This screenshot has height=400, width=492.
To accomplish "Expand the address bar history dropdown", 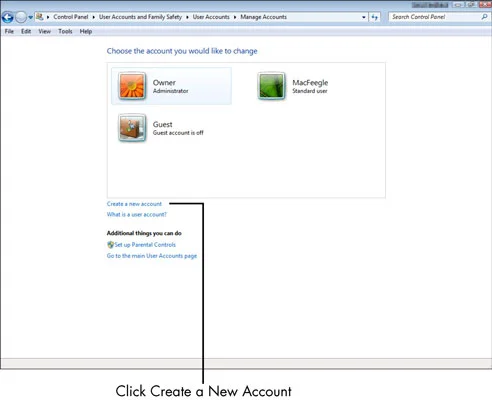I will (364, 17).
